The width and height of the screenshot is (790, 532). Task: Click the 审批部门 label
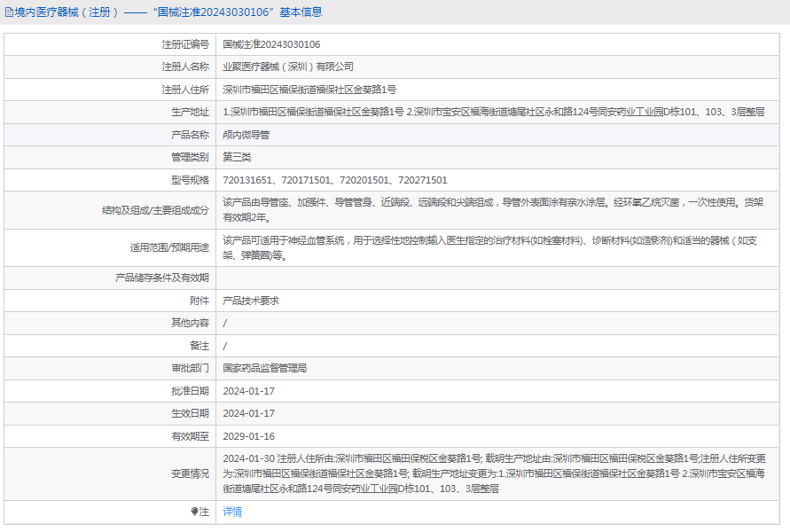coord(190,368)
